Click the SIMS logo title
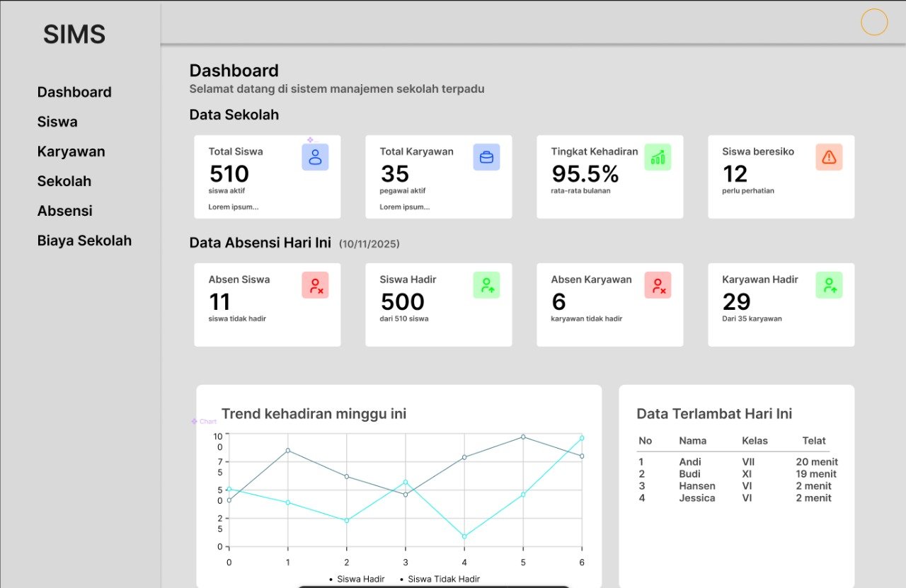Viewport: 906px width, 588px height. click(74, 35)
